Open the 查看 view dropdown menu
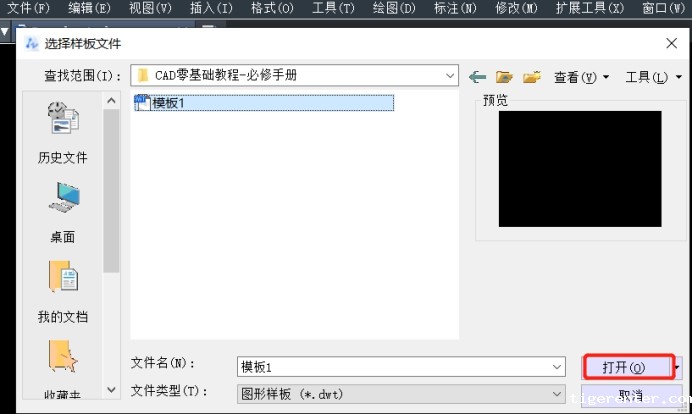This screenshot has height=415, width=692. click(x=581, y=77)
